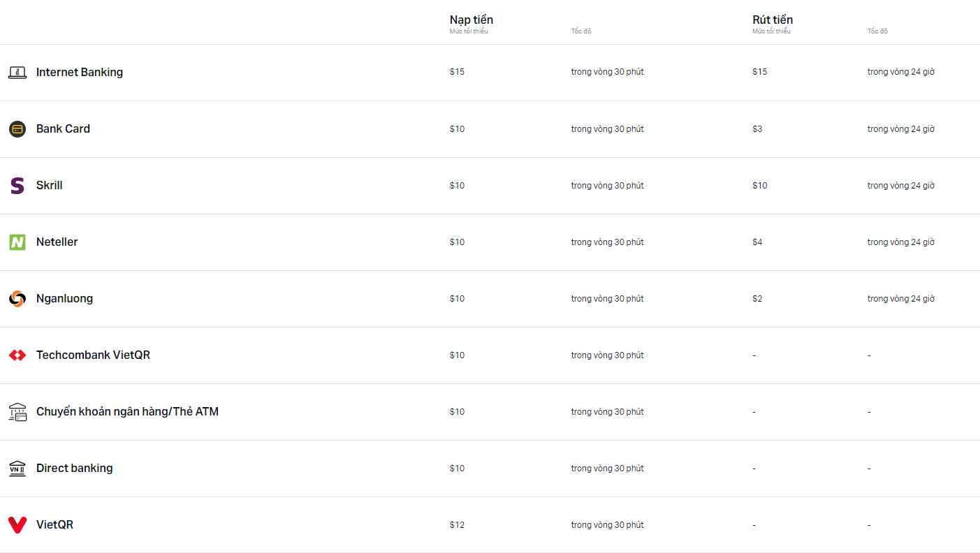980x553 pixels.
Task: Click the Rút tiền column heading
Action: tap(773, 20)
